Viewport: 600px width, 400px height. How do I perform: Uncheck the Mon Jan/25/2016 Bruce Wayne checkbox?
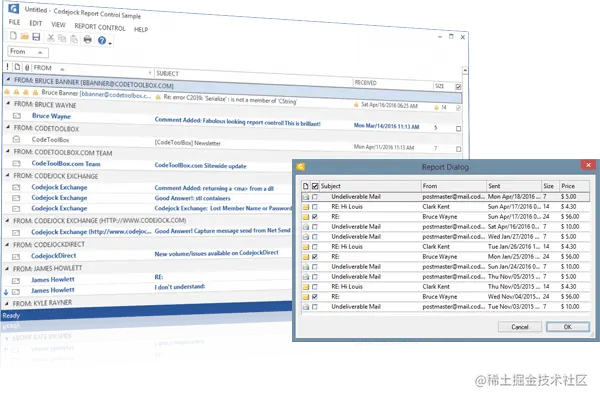315,256
